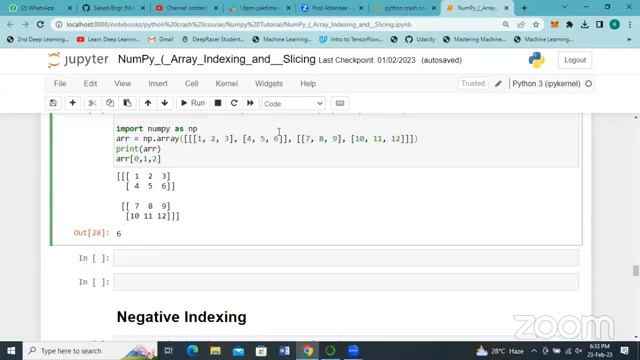The width and height of the screenshot is (640, 360).
Task: Switch to the WhatsApp tab
Action: (37, 8)
